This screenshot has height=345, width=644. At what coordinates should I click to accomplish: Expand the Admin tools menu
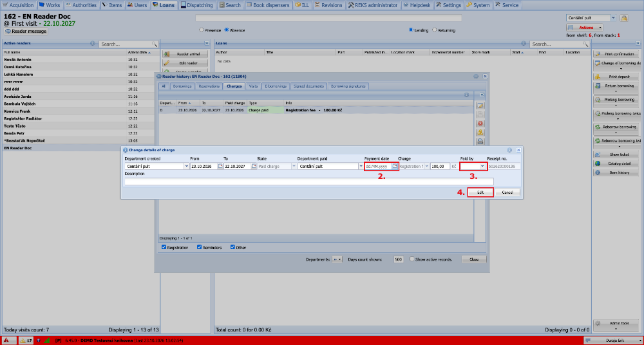pyautogui.click(x=616, y=324)
